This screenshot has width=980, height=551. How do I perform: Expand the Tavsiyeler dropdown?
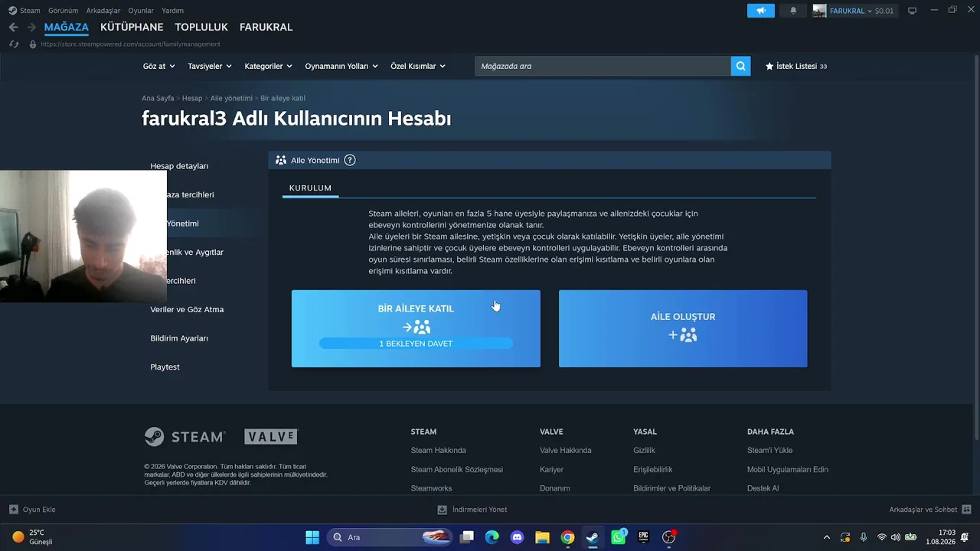coord(210,66)
